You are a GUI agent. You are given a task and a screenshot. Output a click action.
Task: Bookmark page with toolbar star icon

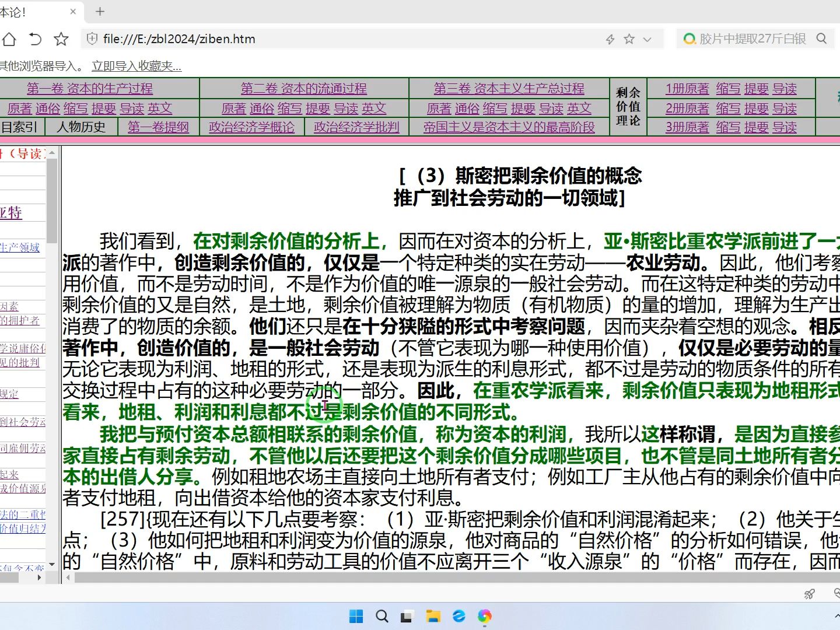click(61, 39)
